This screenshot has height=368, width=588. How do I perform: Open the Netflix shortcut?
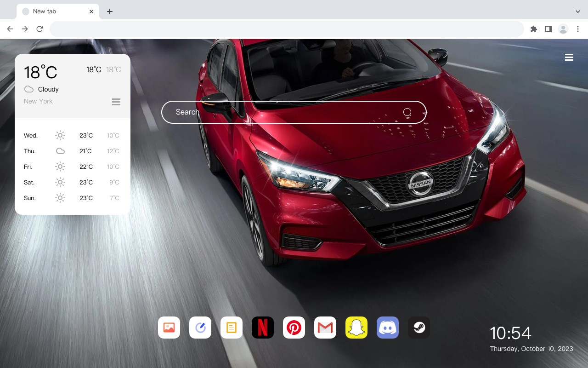click(x=263, y=328)
